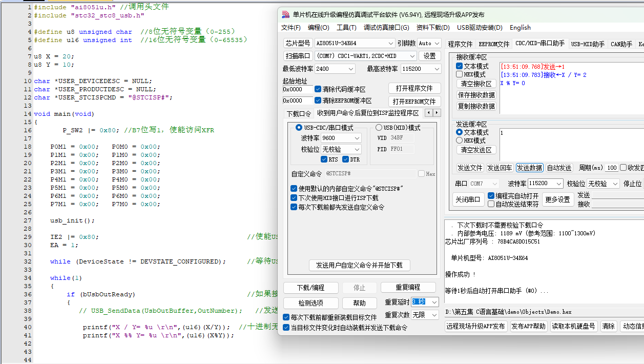Switch to the USB-HID助手 tab
The height and width of the screenshot is (364, 644).
[588, 44]
